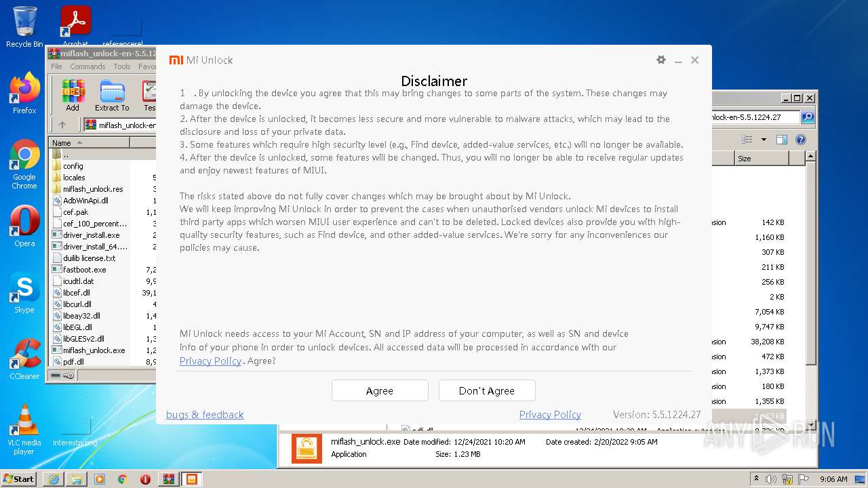The height and width of the screenshot is (488, 868).
Task: Click Explorer scrollbar up arrow
Action: [x=810, y=157]
